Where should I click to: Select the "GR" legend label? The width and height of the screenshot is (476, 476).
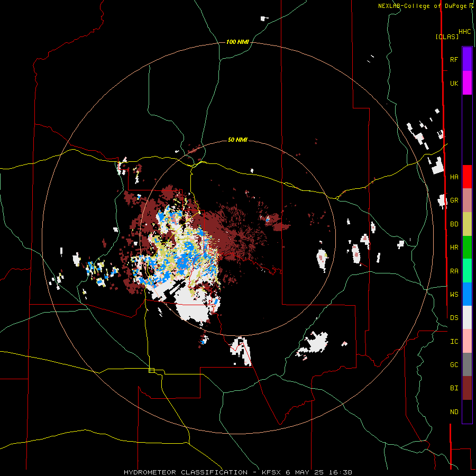[454, 200]
